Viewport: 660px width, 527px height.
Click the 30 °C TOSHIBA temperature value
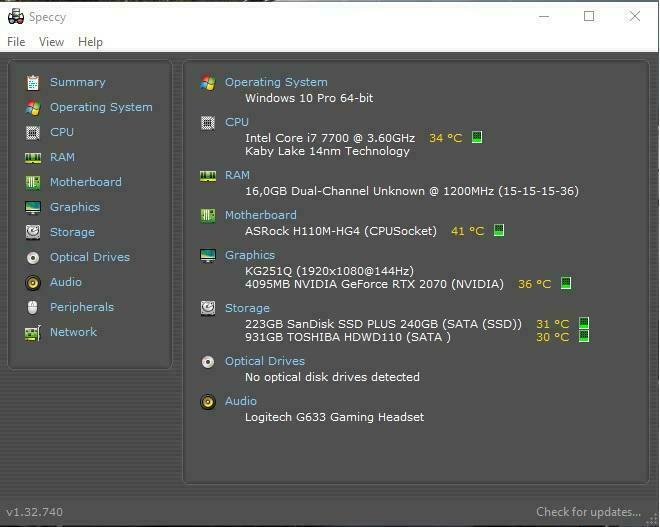tap(552, 337)
